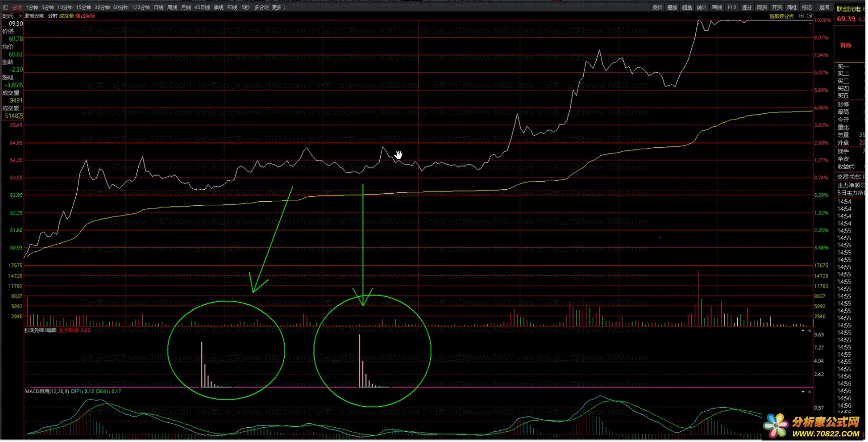Open the F10 company info
Viewport: 868px width, 442px height.
tap(732, 8)
